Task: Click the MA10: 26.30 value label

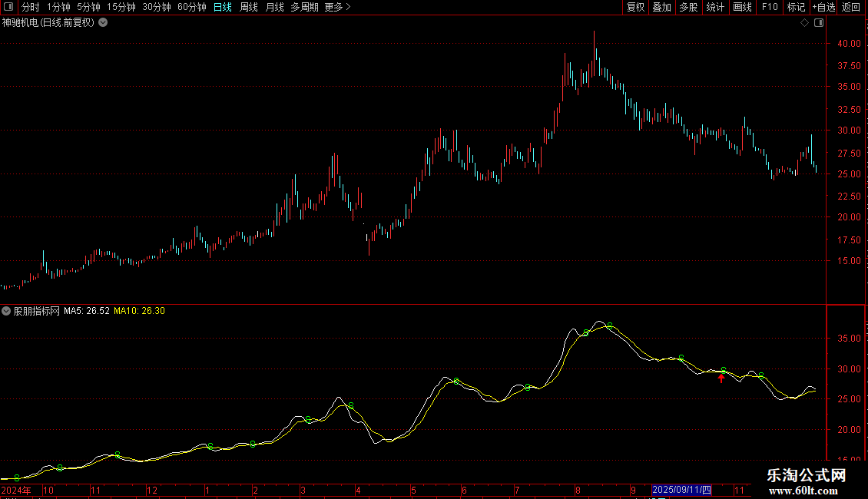Action: coord(139,311)
